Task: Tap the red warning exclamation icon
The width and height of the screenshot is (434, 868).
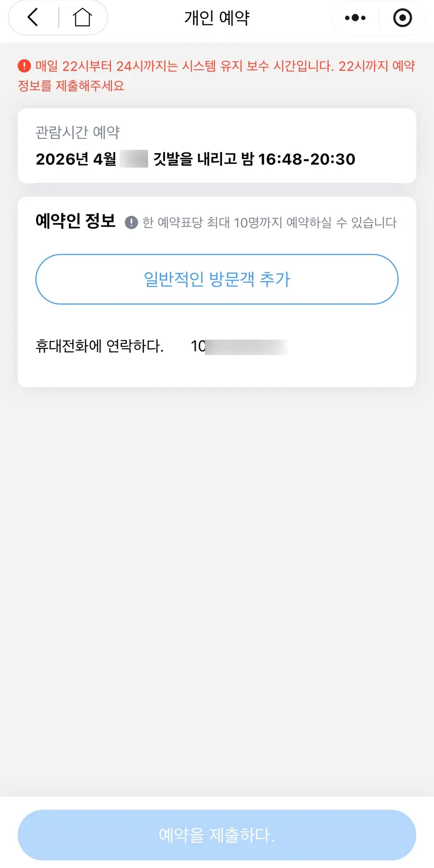Action: tap(24, 66)
